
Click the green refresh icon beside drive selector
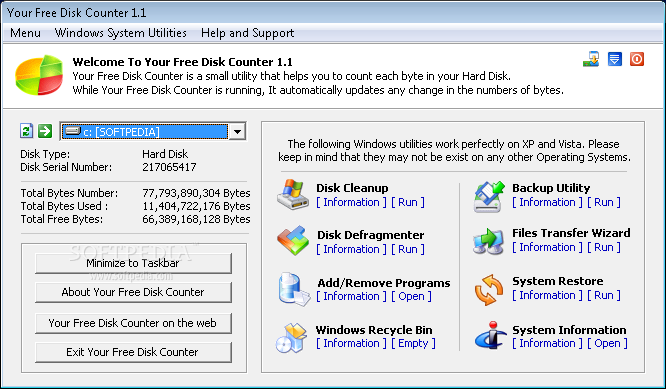pos(26,131)
